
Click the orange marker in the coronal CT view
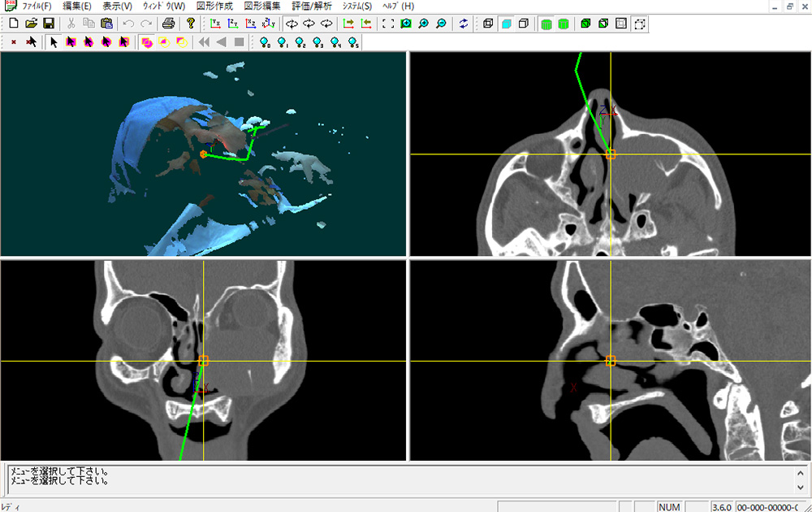204,361
